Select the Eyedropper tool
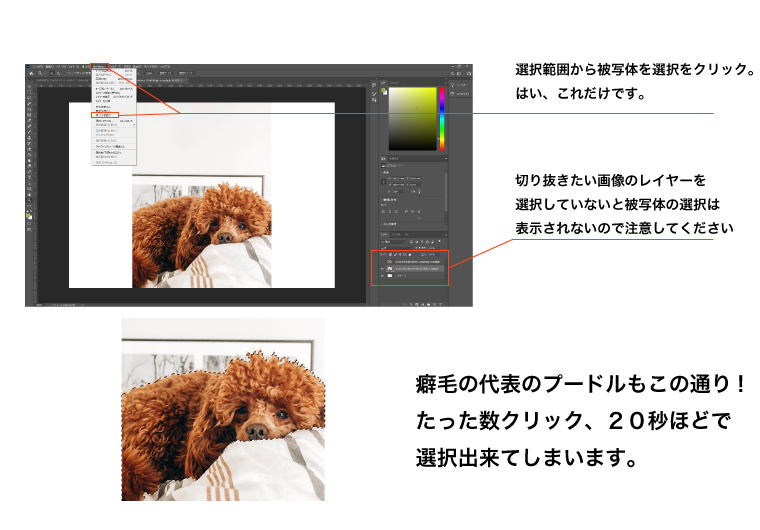The width and height of the screenshot is (760, 530). 29,120
